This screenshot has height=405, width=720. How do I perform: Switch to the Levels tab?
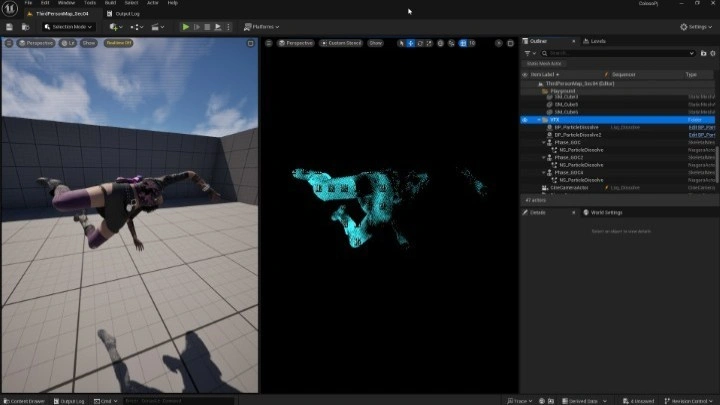point(597,41)
